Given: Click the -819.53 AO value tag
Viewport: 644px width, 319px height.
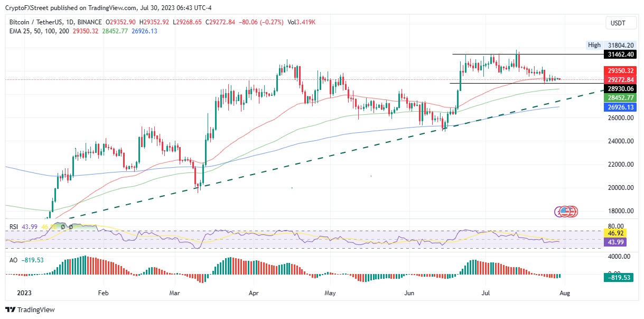Looking at the screenshot, I should click(x=619, y=276).
